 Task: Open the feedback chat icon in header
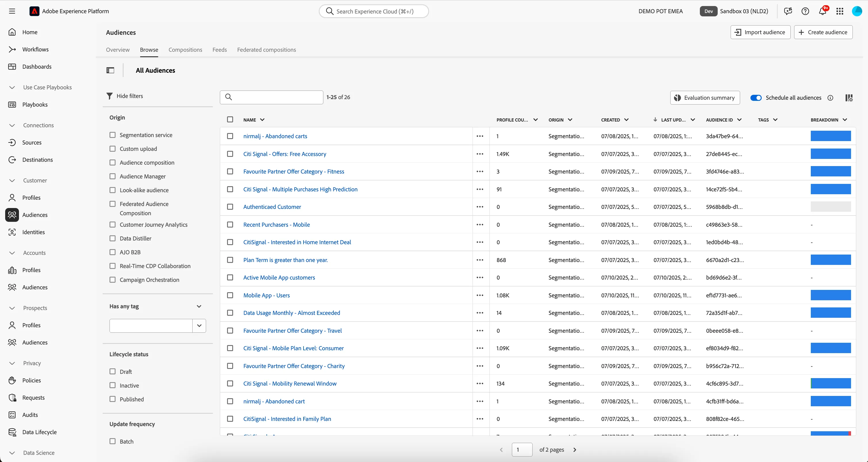pos(788,11)
